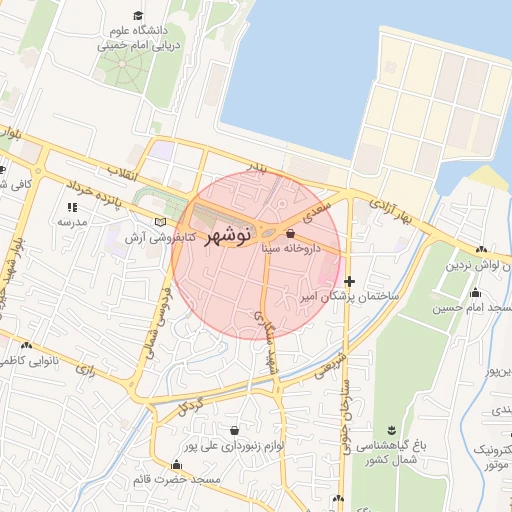Click the Hazrat Ghaem mosque icon

click(x=176, y=464)
